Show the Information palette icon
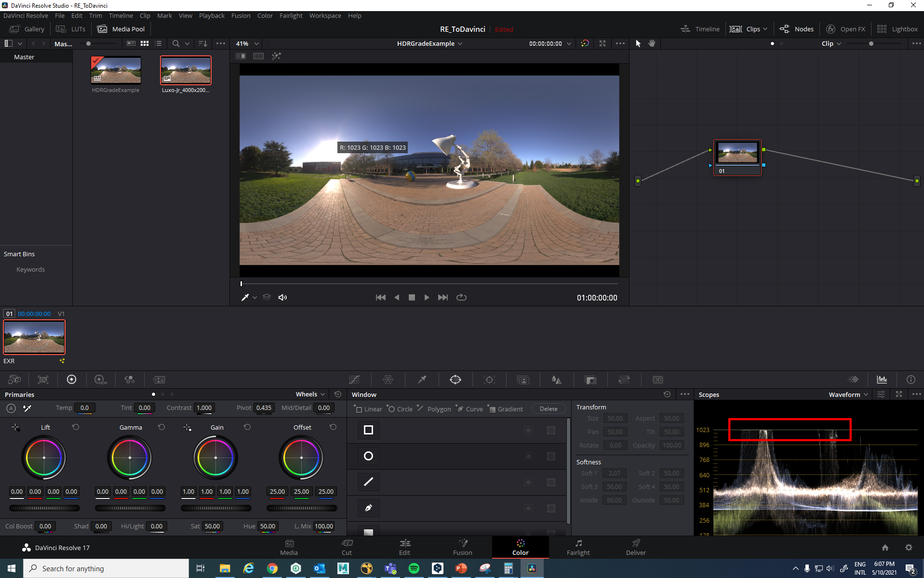Image resolution: width=924 pixels, height=578 pixels. [x=911, y=380]
